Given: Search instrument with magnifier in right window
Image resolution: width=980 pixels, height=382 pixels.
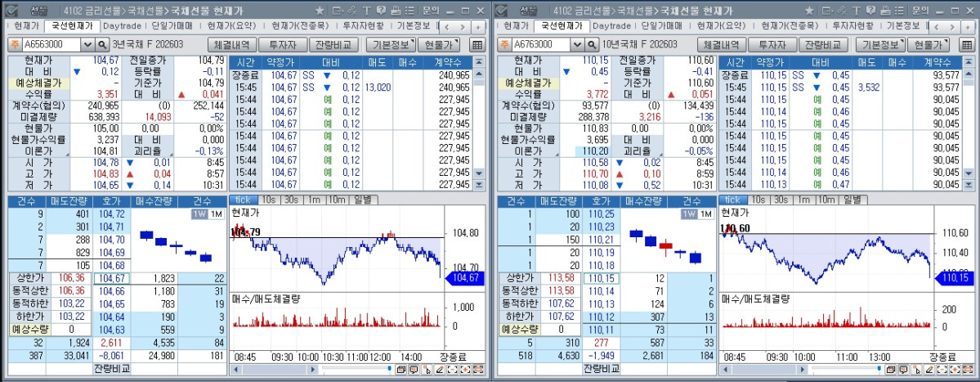Looking at the screenshot, I should pos(593,45).
